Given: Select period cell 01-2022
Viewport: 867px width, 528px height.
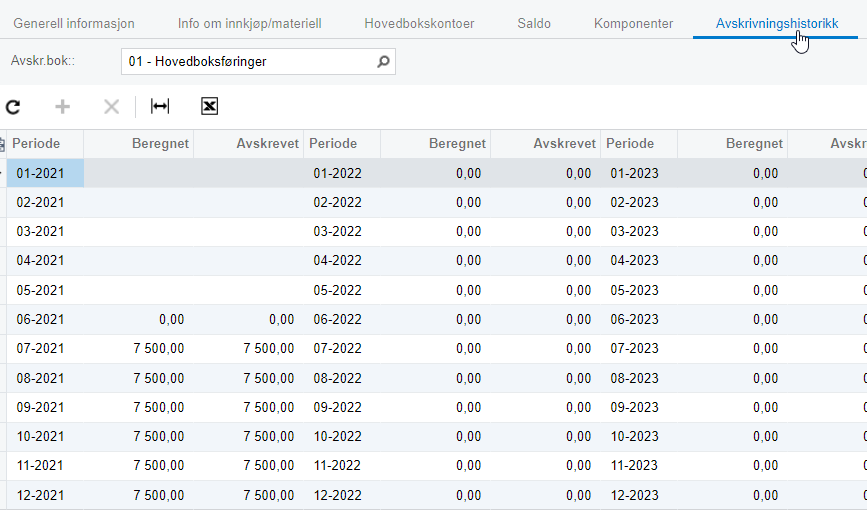Looking at the screenshot, I should click(x=342, y=173).
